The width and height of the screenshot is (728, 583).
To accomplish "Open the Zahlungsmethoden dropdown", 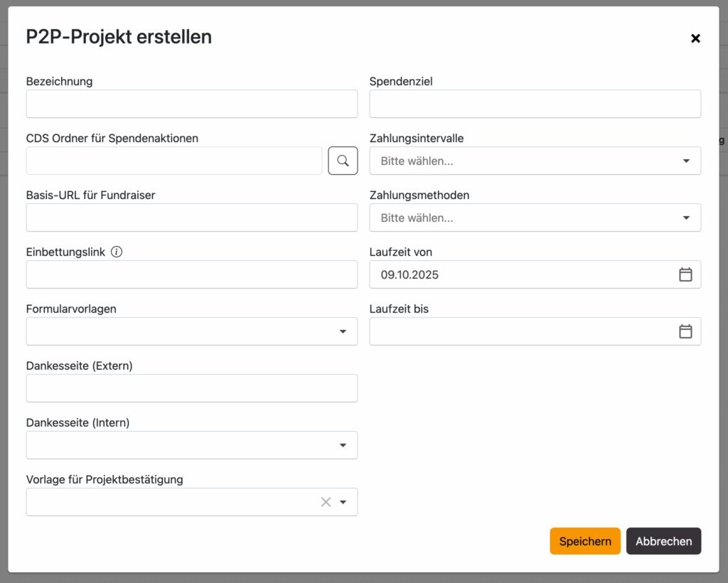I will [x=535, y=218].
